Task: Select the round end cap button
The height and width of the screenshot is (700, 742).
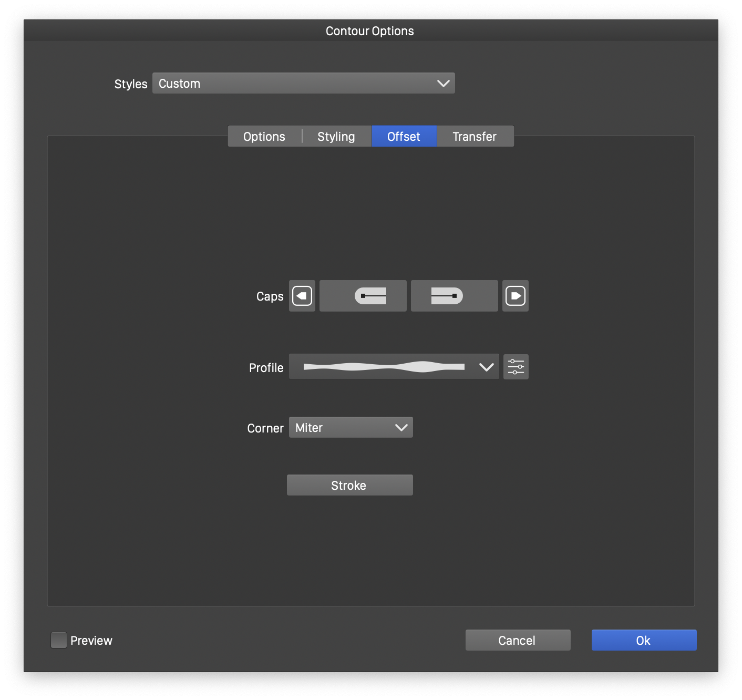Action: click(x=454, y=296)
